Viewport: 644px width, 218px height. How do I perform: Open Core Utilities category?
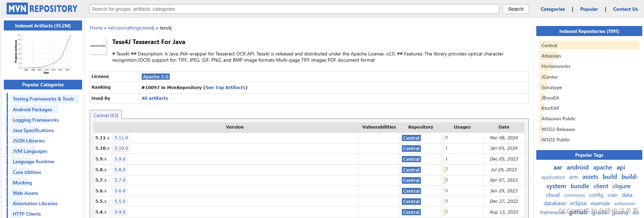27,172
